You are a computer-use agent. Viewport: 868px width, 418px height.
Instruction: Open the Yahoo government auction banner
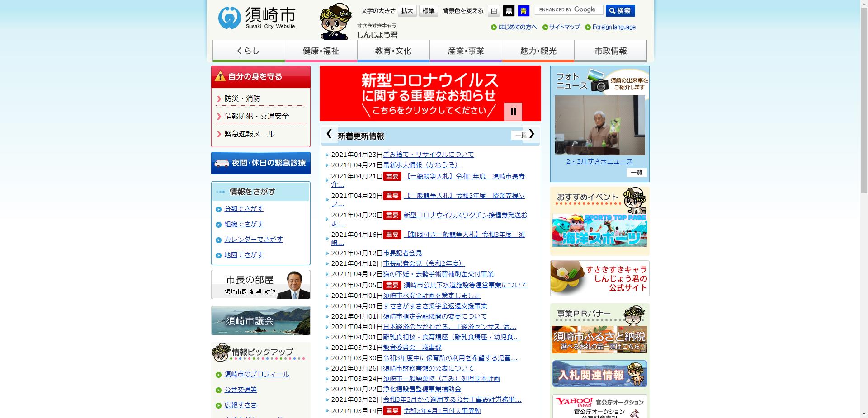pos(599,407)
